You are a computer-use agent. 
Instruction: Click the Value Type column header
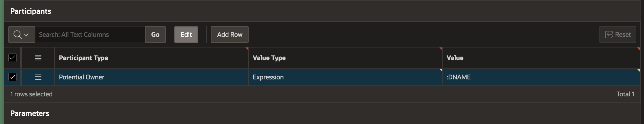269,58
